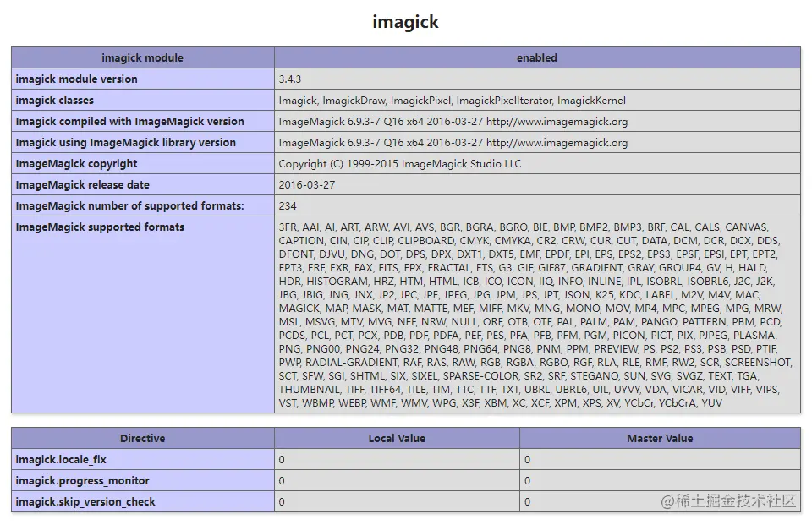Click the Imagick, ImagickDraw classes list value
This screenshot has width=812, height=525.
[x=452, y=101]
